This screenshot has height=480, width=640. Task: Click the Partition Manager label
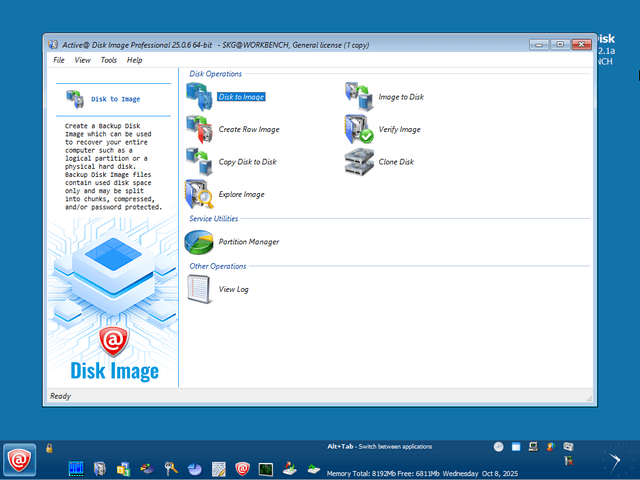tap(249, 242)
